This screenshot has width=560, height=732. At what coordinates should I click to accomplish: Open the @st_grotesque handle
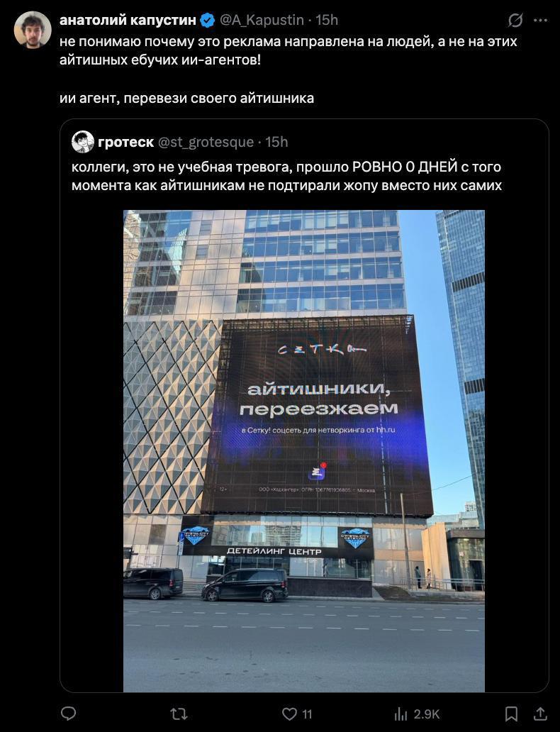(206, 142)
